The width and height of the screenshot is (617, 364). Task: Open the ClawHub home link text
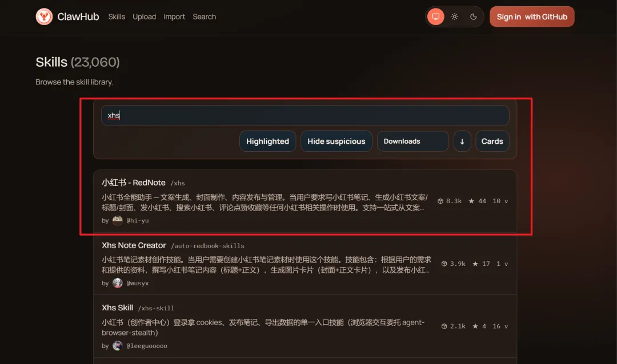(78, 17)
